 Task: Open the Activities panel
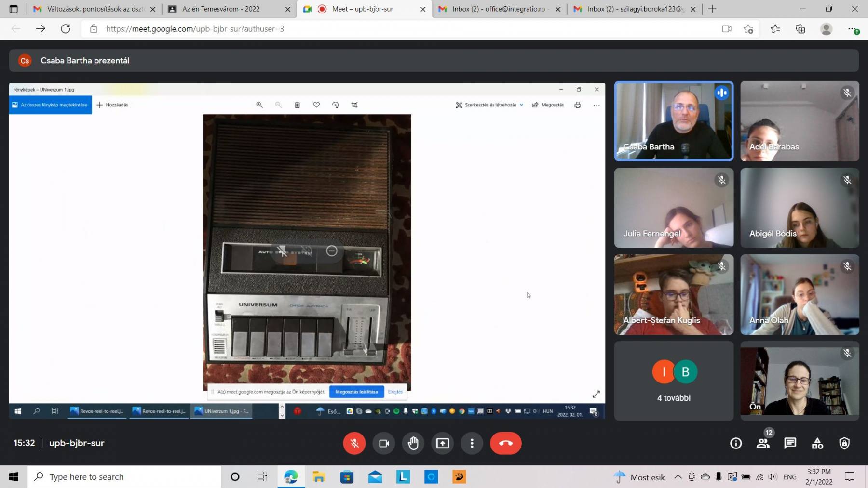[x=817, y=443]
